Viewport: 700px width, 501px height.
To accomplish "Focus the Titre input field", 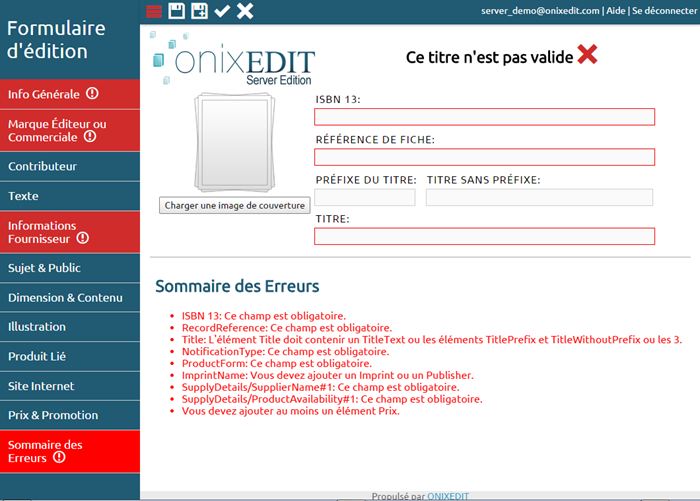I will [x=484, y=236].
